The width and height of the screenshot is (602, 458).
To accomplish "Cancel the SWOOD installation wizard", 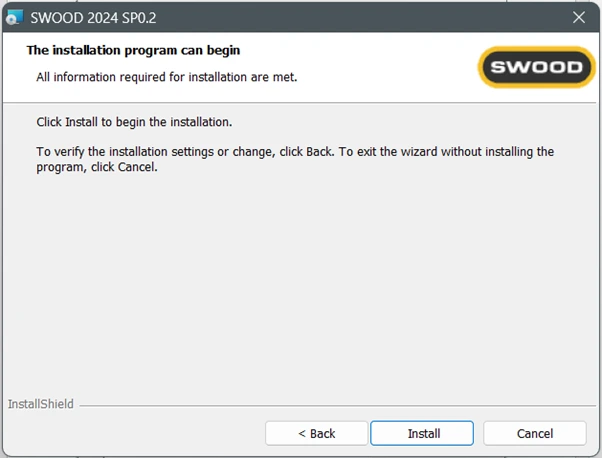I will pyautogui.click(x=535, y=433).
